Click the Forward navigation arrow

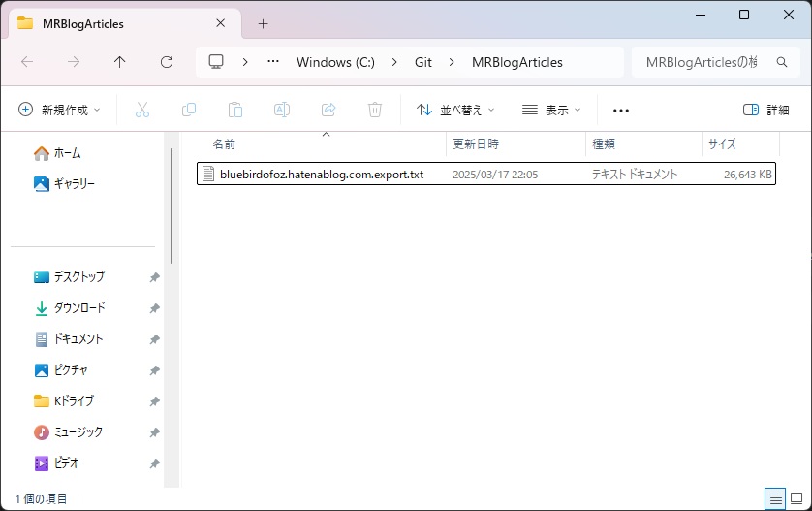(74, 62)
